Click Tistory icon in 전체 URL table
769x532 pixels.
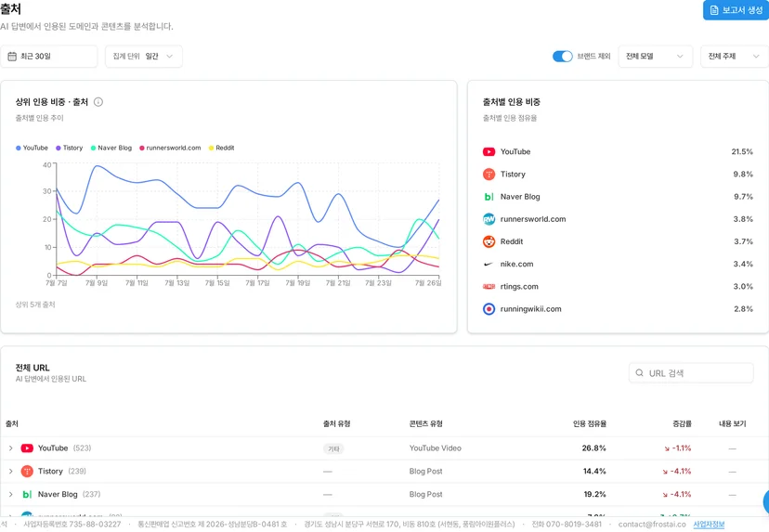click(x=27, y=472)
